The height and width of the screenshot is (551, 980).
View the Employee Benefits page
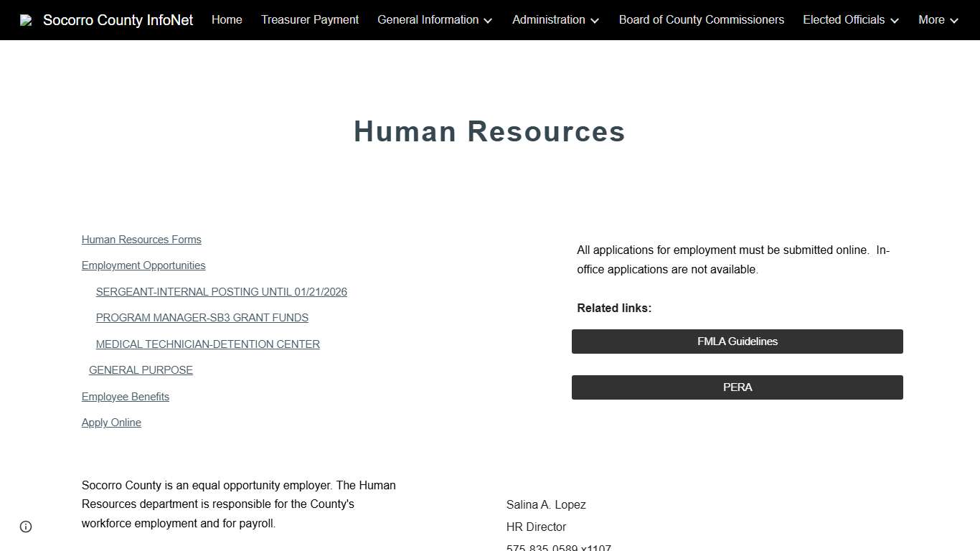[x=125, y=396]
